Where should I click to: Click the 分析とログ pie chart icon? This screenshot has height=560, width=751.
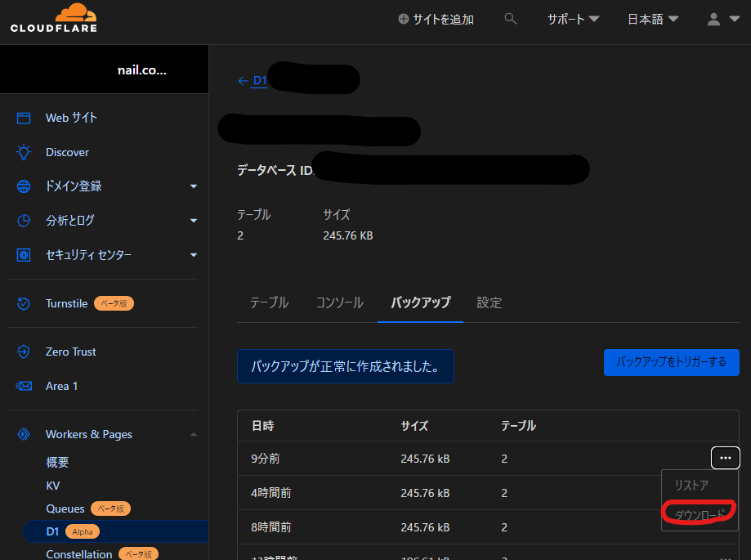click(24, 221)
